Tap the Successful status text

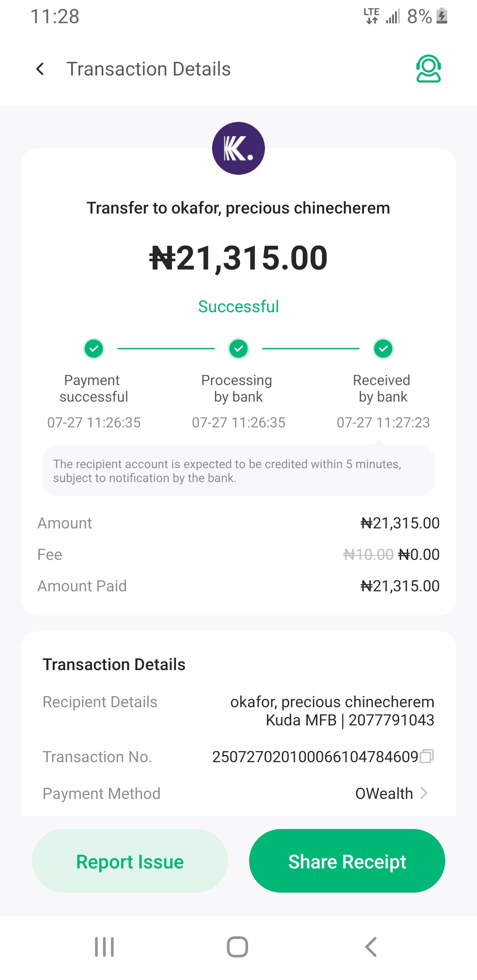(x=238, y=307)
